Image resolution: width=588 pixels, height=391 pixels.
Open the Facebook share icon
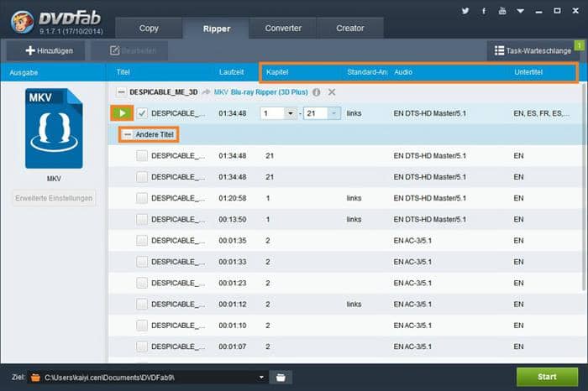[484, 11]
